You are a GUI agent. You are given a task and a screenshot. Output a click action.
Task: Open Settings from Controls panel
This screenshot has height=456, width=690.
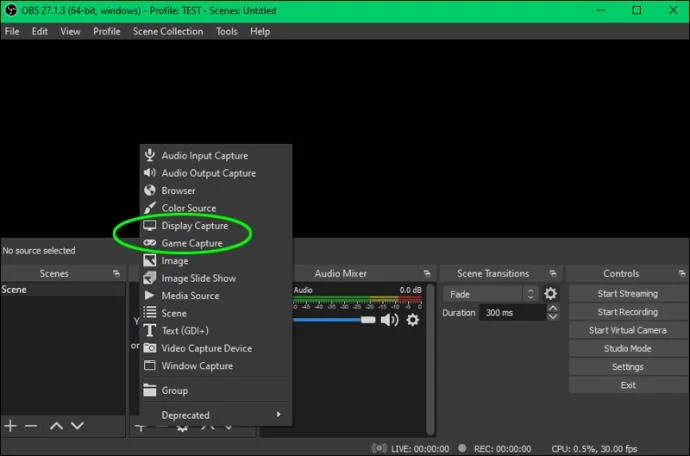[628, 367]
